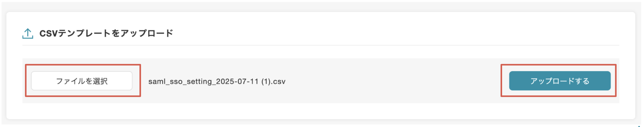
Task: Submit the selected CSV using the teal button
Action: click(560, 81)
